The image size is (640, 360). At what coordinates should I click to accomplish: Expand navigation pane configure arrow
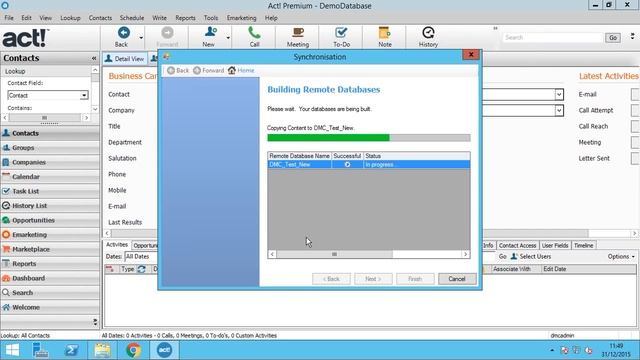coord(95,322)
